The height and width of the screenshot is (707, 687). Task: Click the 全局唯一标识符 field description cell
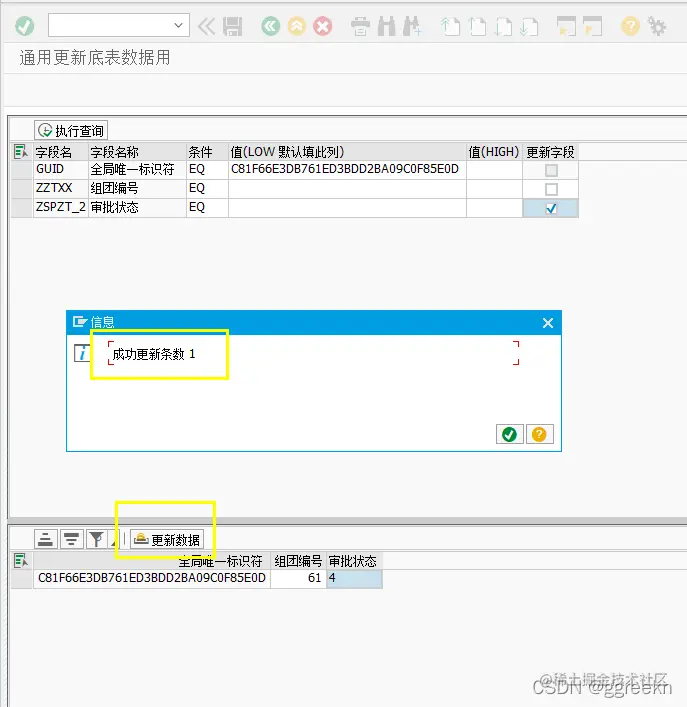pos(137,170)
